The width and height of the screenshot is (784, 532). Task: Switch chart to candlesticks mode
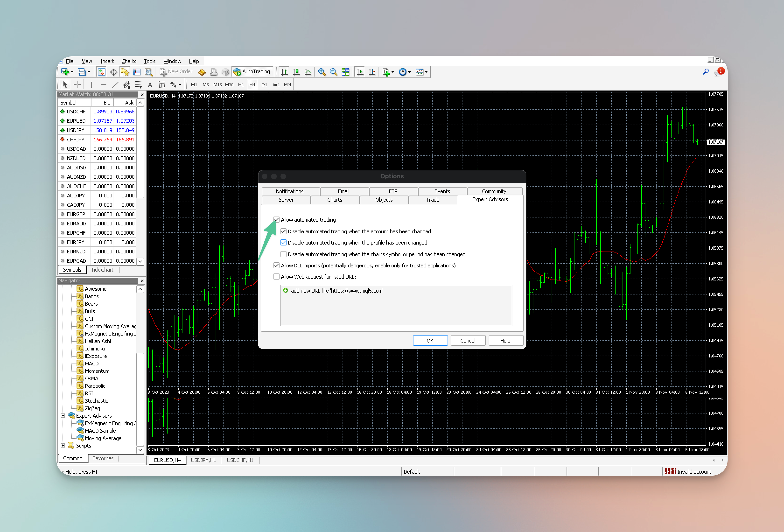click(x=296, y=72)
